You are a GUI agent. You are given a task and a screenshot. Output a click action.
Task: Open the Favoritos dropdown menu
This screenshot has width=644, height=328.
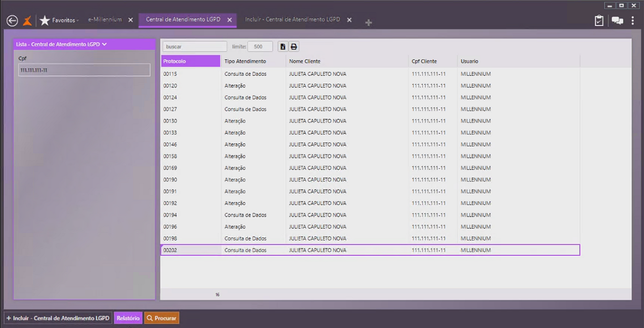point(65,20)
